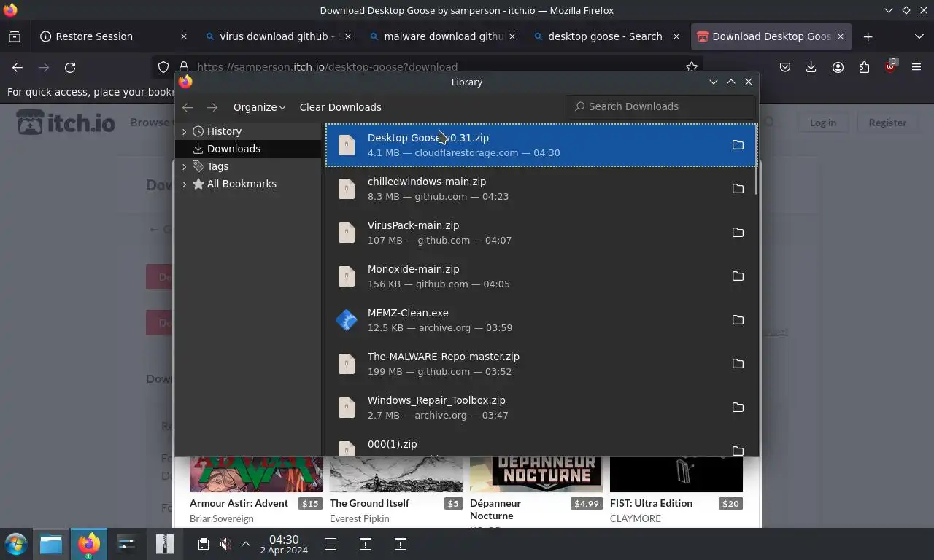The height and width of the screenshot is (560, 934).
Task: Open a new Firefox tab
Action: pyautogui.click(x=868, y=36)
